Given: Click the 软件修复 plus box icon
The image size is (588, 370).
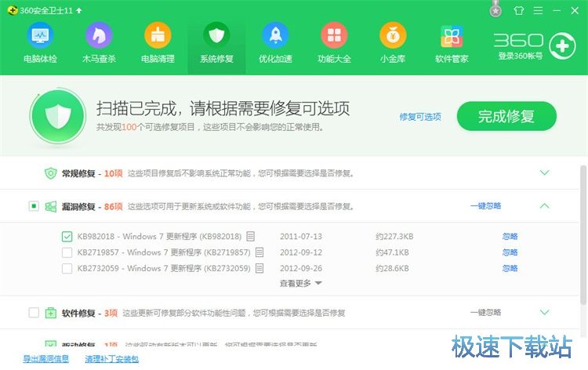Looking at the screenshot, I should [x=51, y=313].
